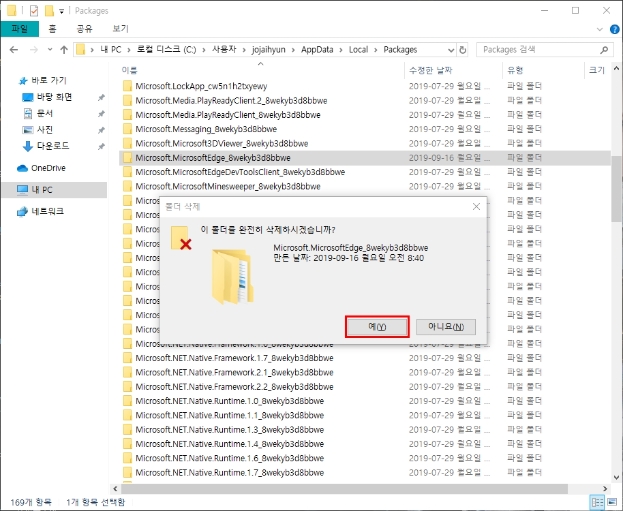Click vertical scrollbar down arrow

(616, 477)
